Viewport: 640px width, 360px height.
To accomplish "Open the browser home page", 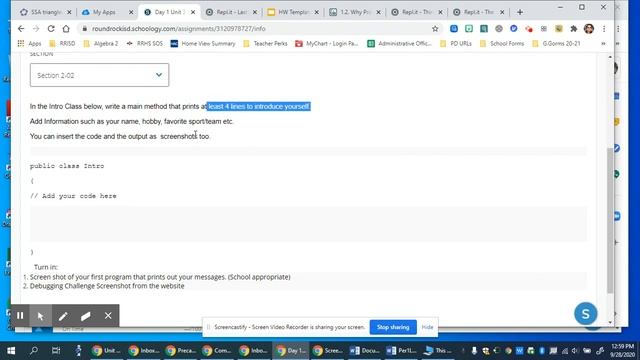I will [66, 29].
